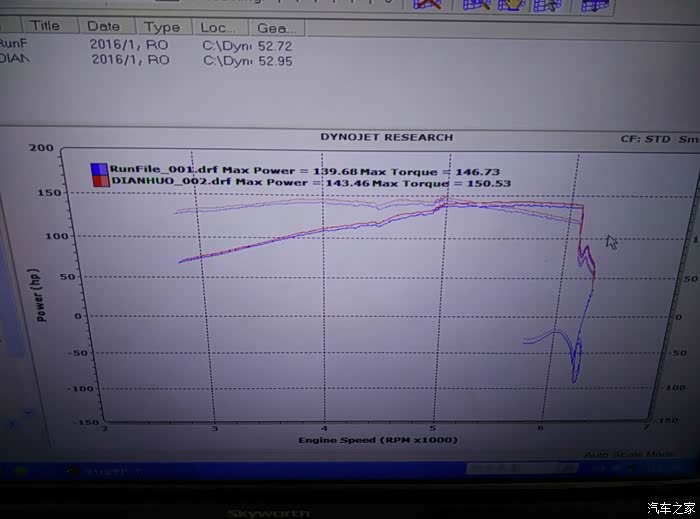Click the red DIANHUO_002 legend swatch
Screen dimensions: 700x519
[101, 181]
